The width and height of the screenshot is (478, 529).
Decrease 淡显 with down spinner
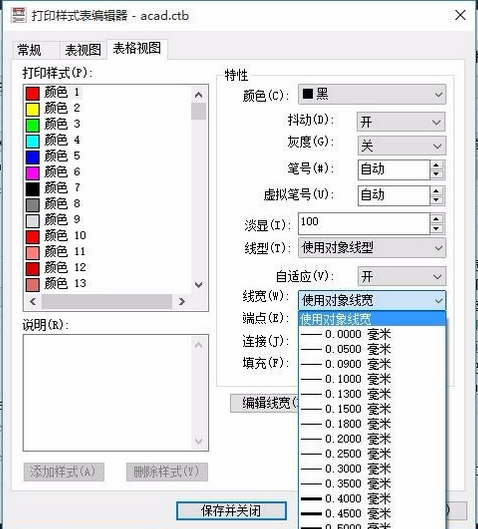click(x=437, y=228)
